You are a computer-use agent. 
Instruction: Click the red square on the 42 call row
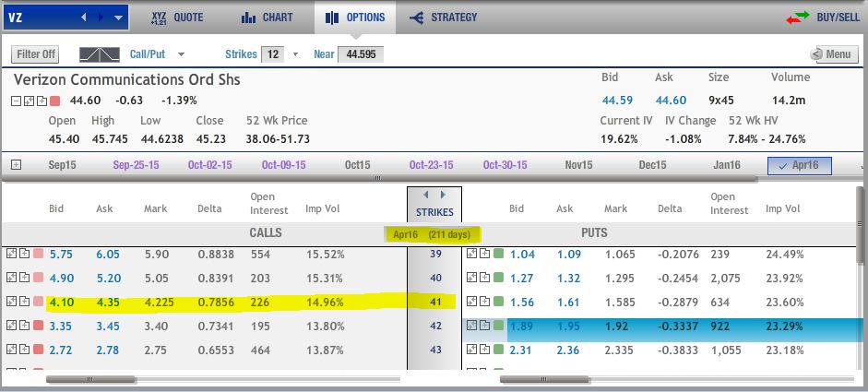(38, 326)
